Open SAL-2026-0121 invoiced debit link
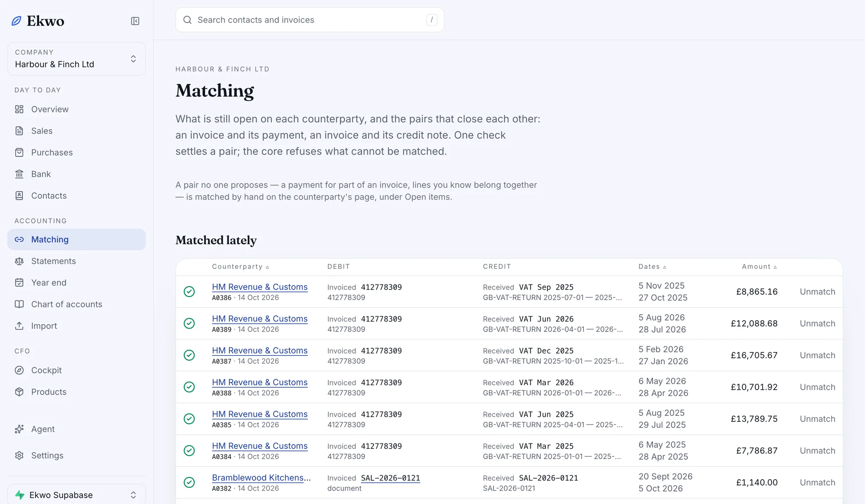 (x=390, y=478)
